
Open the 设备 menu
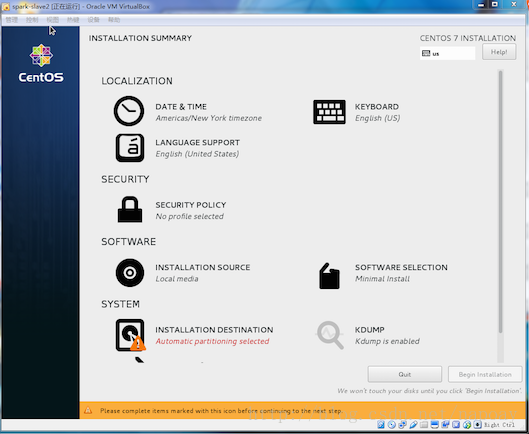[x=93, y=20]
